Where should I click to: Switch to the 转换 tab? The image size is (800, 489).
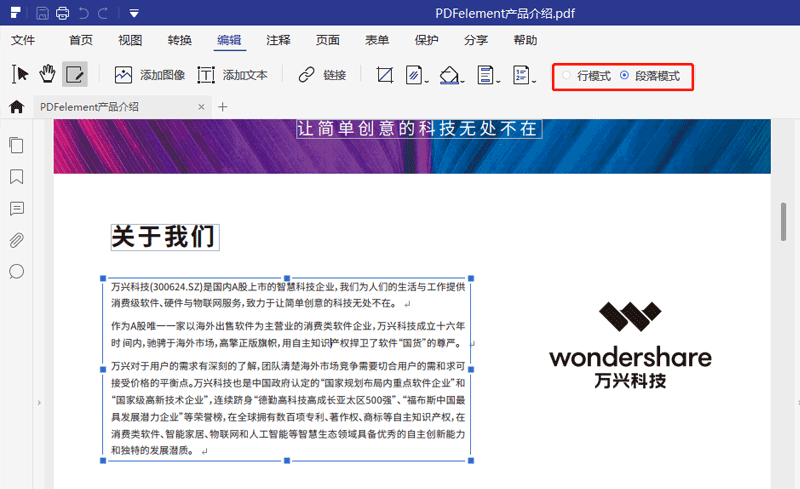pyautogui.click(x=180, y=40)
